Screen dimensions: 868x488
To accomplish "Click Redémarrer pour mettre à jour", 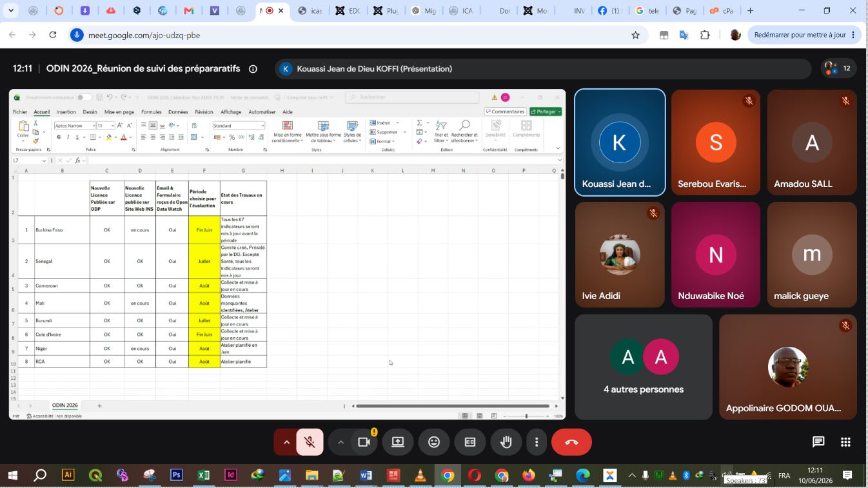I will [x=804, y=35].
